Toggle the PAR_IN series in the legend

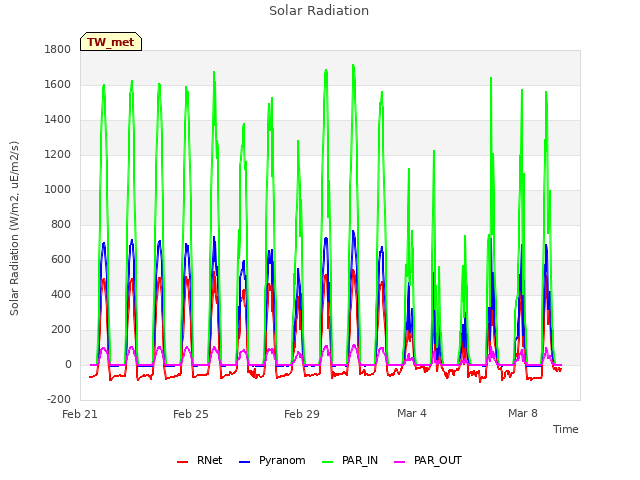click(350, 460)
